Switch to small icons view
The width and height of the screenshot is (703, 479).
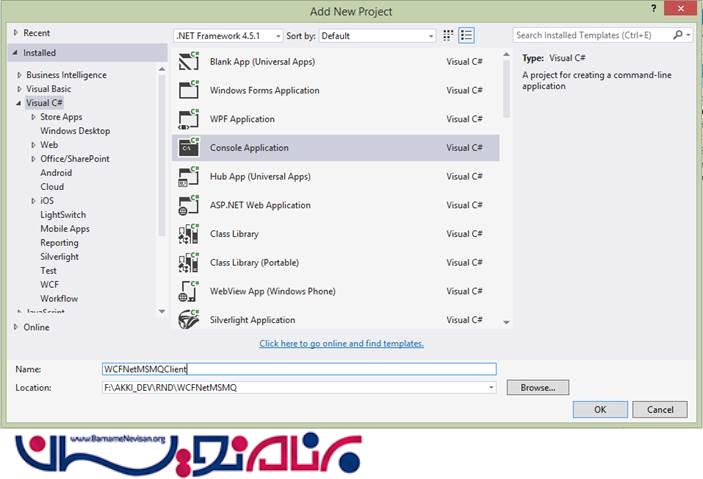point(448,35)
